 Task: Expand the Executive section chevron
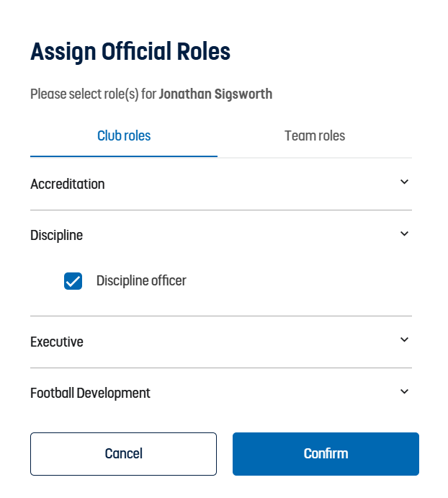click(x=404, y=340)
